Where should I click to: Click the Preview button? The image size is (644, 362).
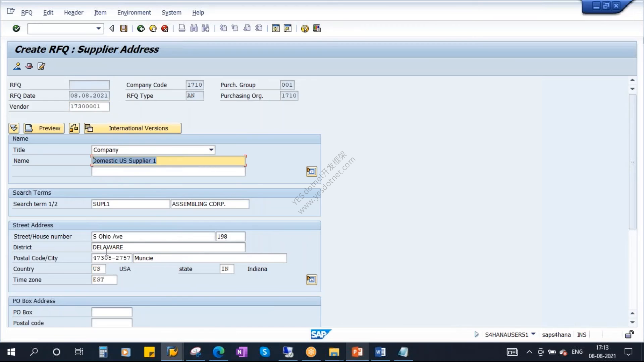pyautogui.click(x=44, y=128)
